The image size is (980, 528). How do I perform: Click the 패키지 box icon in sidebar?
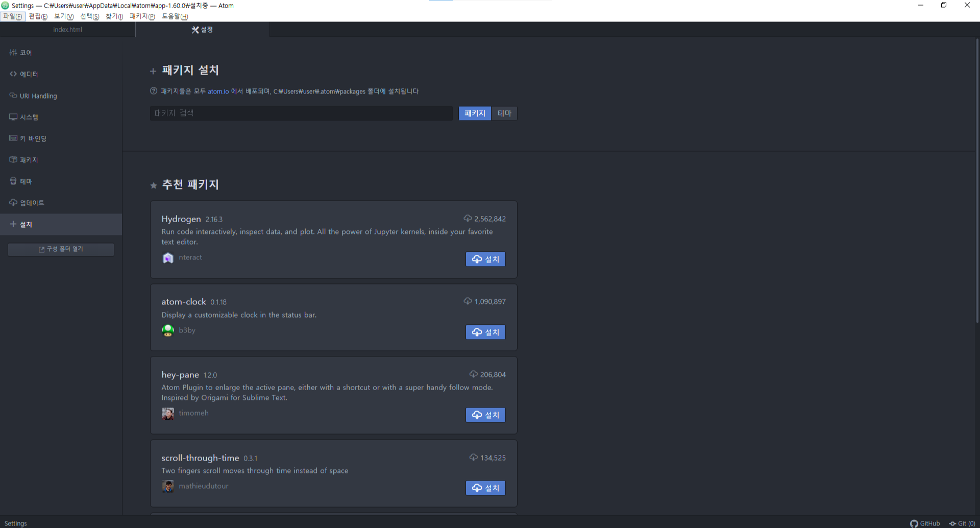click(13, 159)
